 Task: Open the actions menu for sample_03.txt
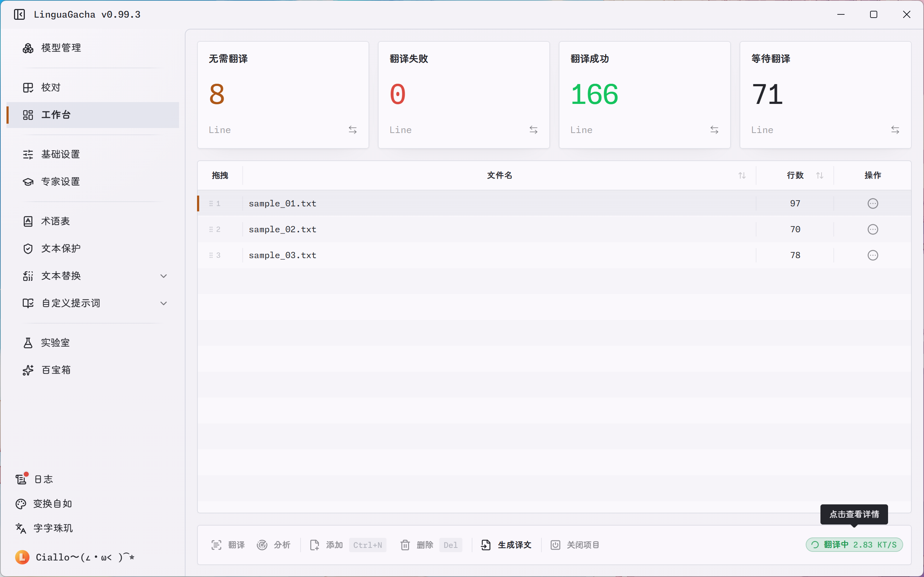point(873,255)
